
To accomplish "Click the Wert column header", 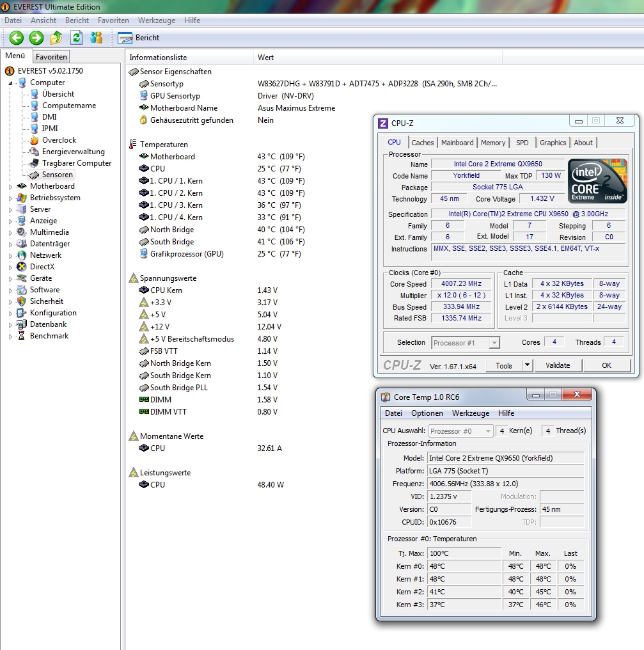I will [377, 57].
